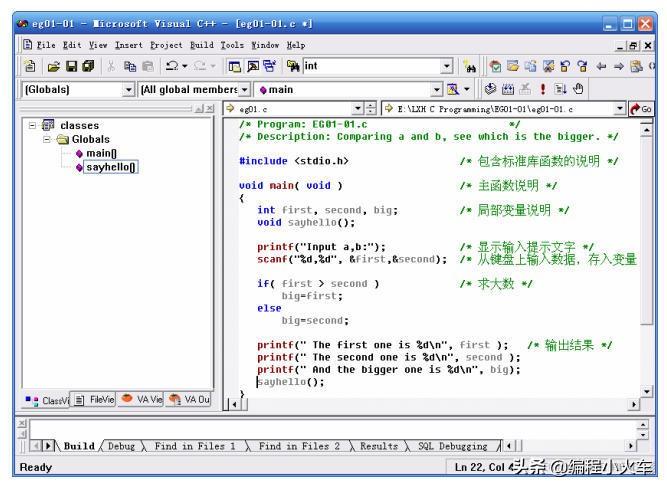Viewport: 667px width, 490px height.
Task: Click the Visual Assist back arrow icon
Action: click(x=601, y=66)
